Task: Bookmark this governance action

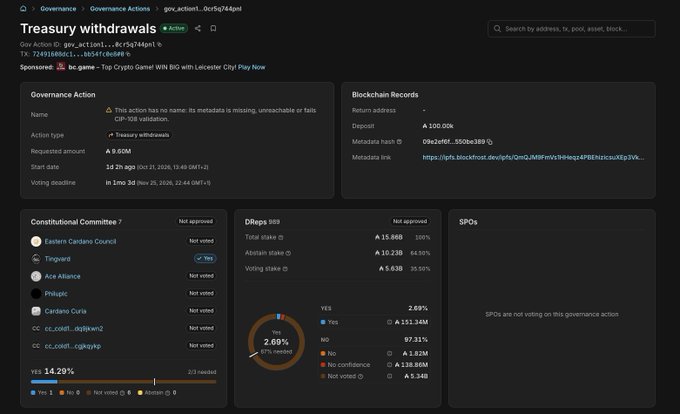Action: point(213,28)
